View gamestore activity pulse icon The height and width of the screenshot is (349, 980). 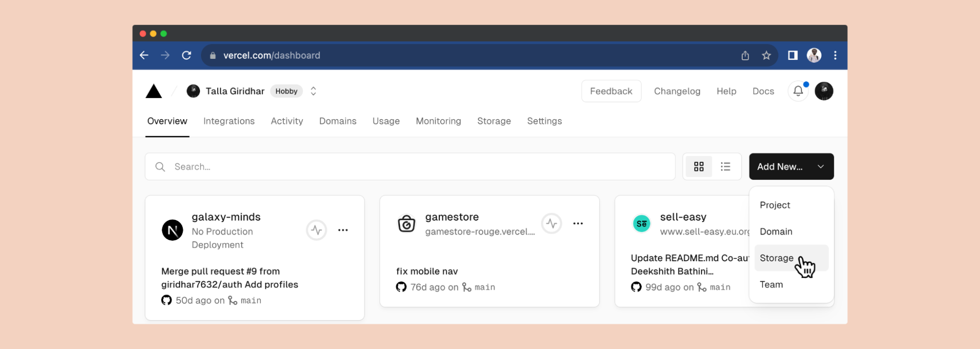pos(552,224)
